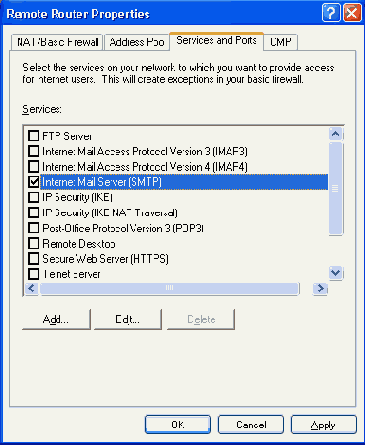Switch to the NAT/Basic Firewall tab

pyautogui.click(x=57, y=42)
